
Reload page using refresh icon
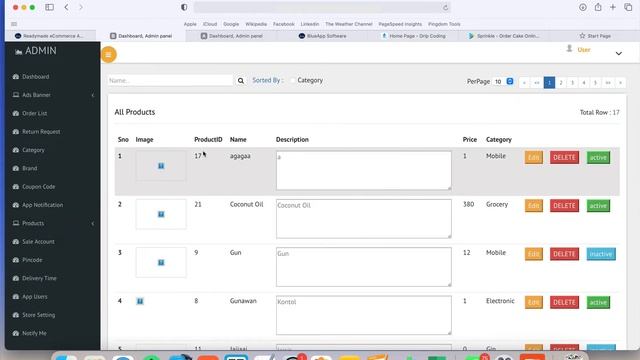[445, 7]
